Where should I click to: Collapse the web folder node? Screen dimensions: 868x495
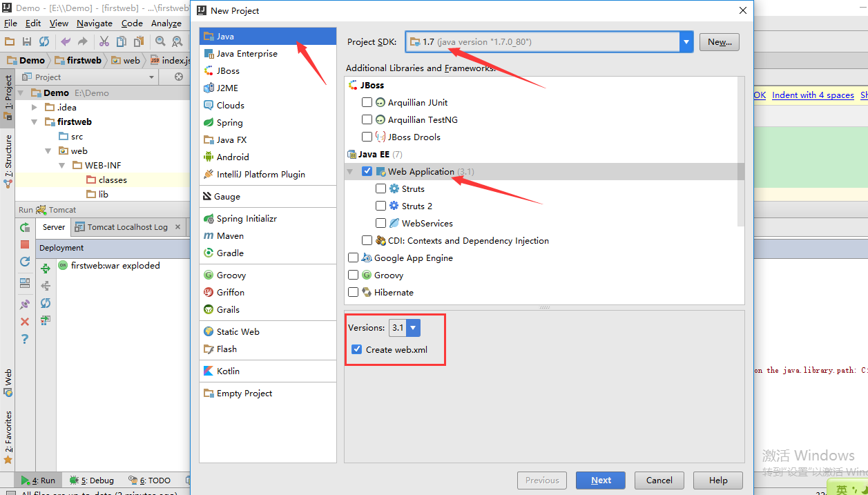[48, 151]
